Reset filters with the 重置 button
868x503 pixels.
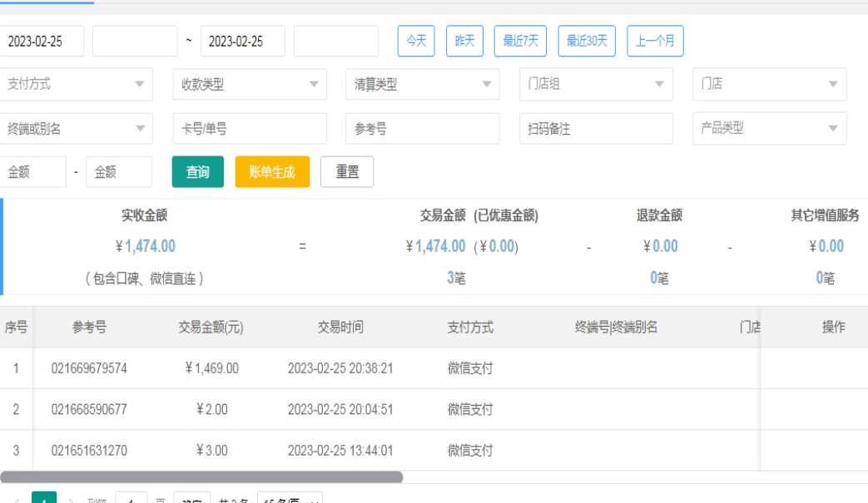pos(347,172)
